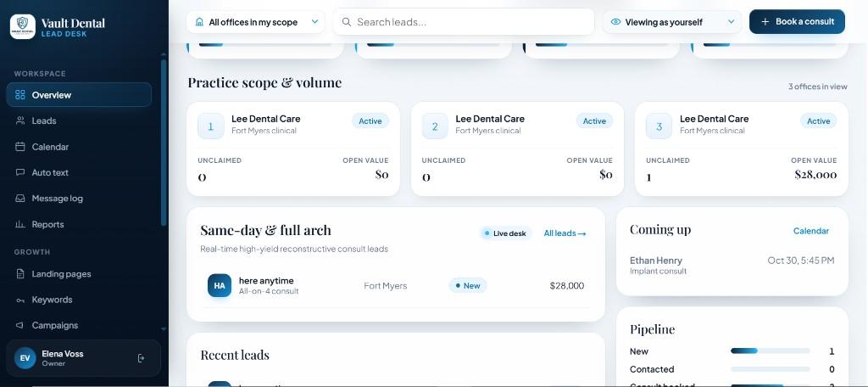
Task: Click the Live desk badge
Action: click(506, 233)
